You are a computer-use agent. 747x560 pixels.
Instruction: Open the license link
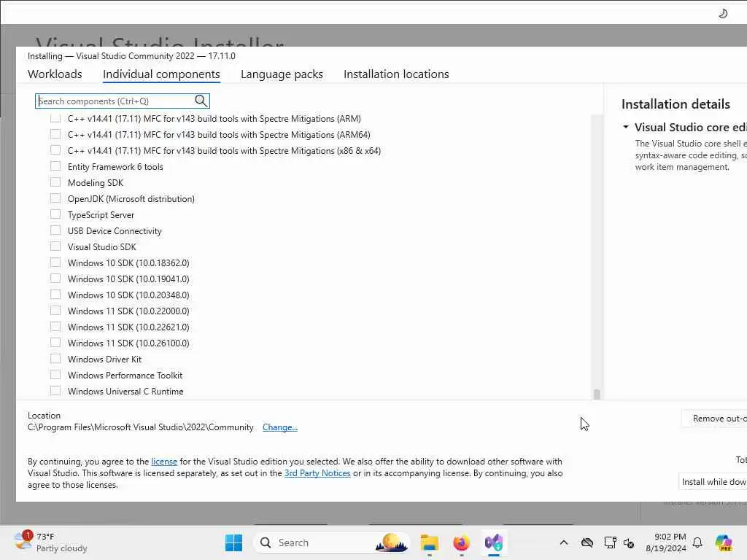pos(164,462)
